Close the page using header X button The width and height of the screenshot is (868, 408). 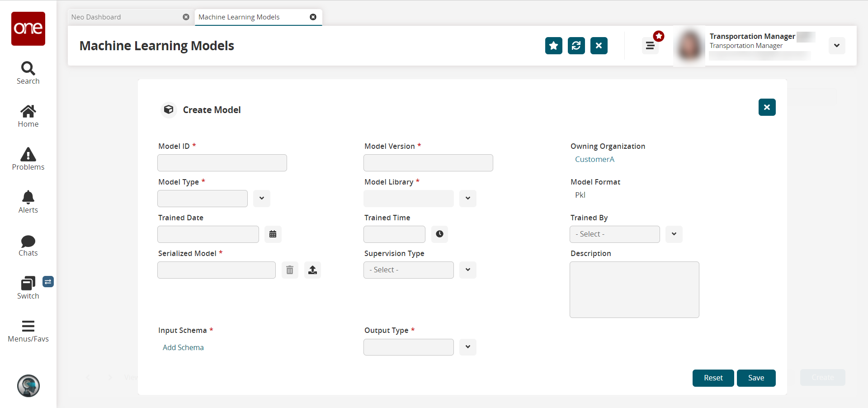click(x=599, y=46)
